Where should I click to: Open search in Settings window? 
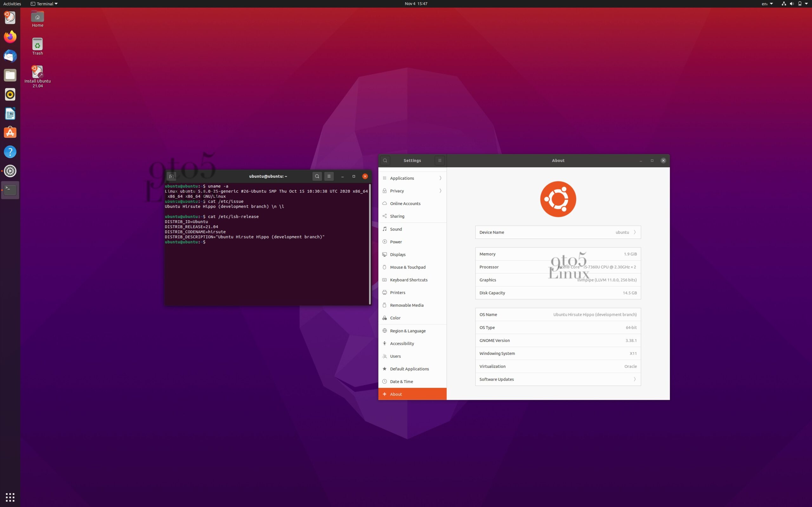tap(385, 161)
